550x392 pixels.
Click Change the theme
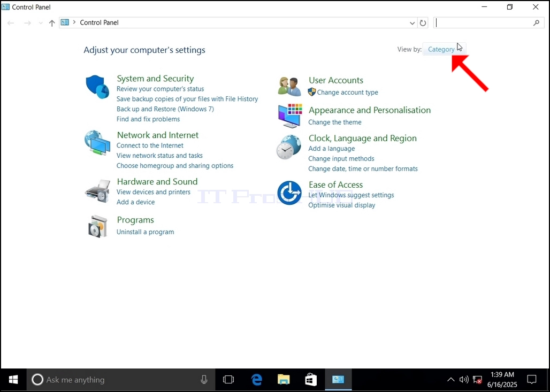tap(334, 122)
